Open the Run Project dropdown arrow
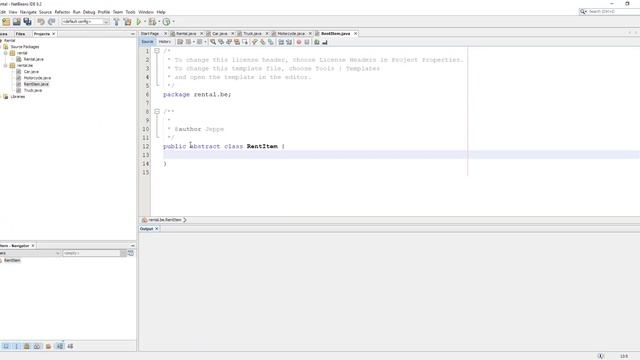This screenshot has width=640, height=360. (145, 22)
